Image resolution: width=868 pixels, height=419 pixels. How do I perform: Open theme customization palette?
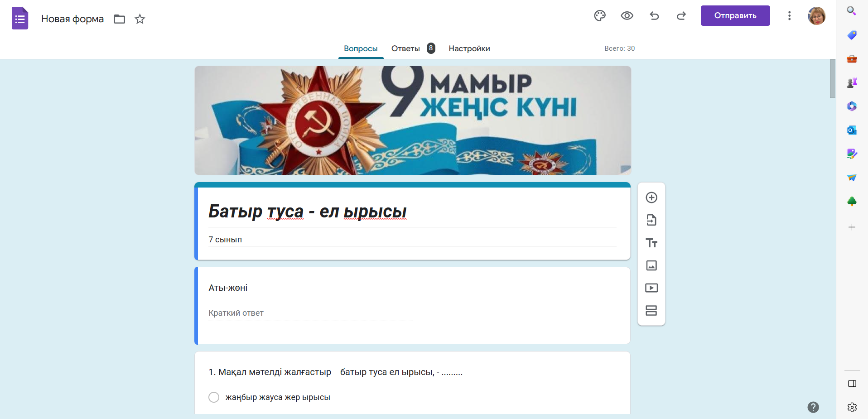tap(600, 16)
